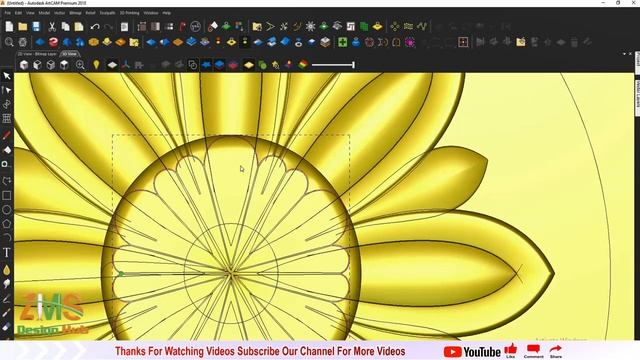Click the red spiral relief tool icon

click(x=53, y=42)
